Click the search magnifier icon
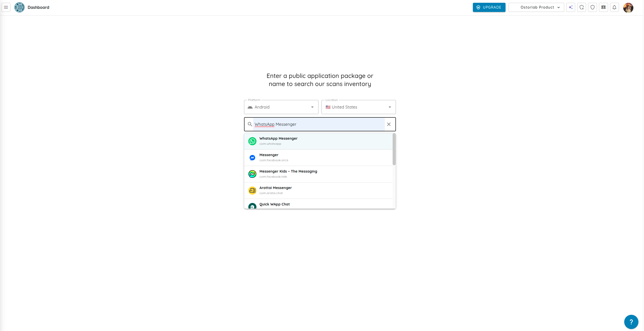Image resolution: width=644 pixels, height=331 pixels. [250, 124]
